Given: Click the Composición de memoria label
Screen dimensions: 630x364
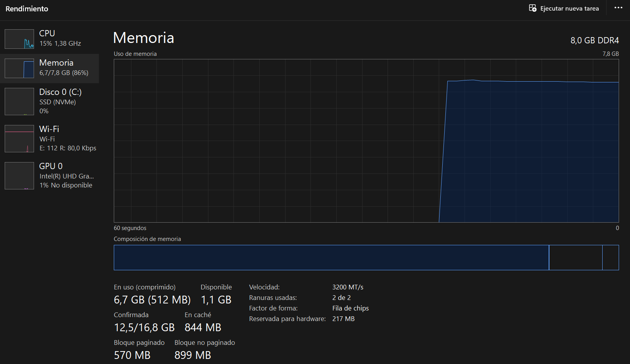Looking at the screenshot, I should pos(147,239).
